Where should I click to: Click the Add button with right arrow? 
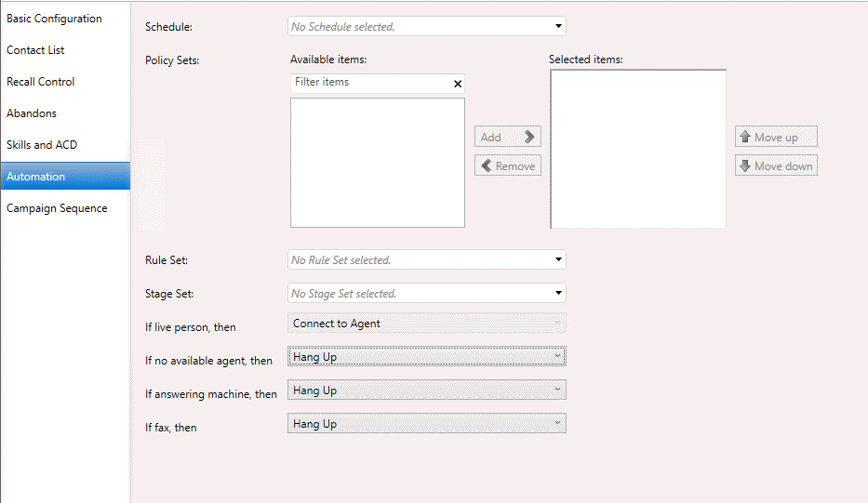(x=507, y=137)
